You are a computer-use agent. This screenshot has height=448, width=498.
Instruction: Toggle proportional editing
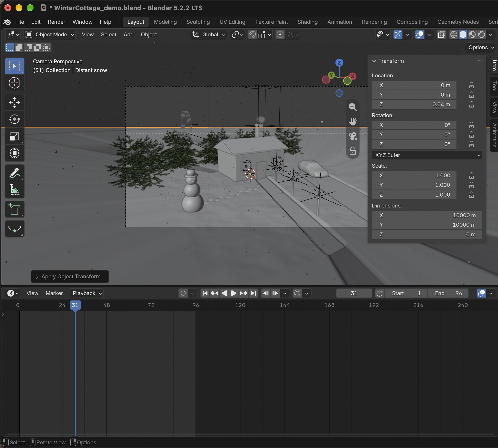pyautogui.click(x=280, y=34)
